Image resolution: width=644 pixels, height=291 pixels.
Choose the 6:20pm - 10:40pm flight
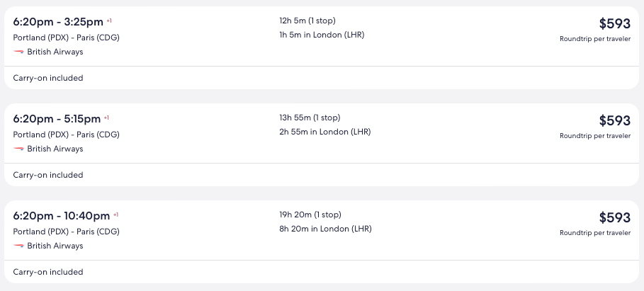click(x=61, y=215)
